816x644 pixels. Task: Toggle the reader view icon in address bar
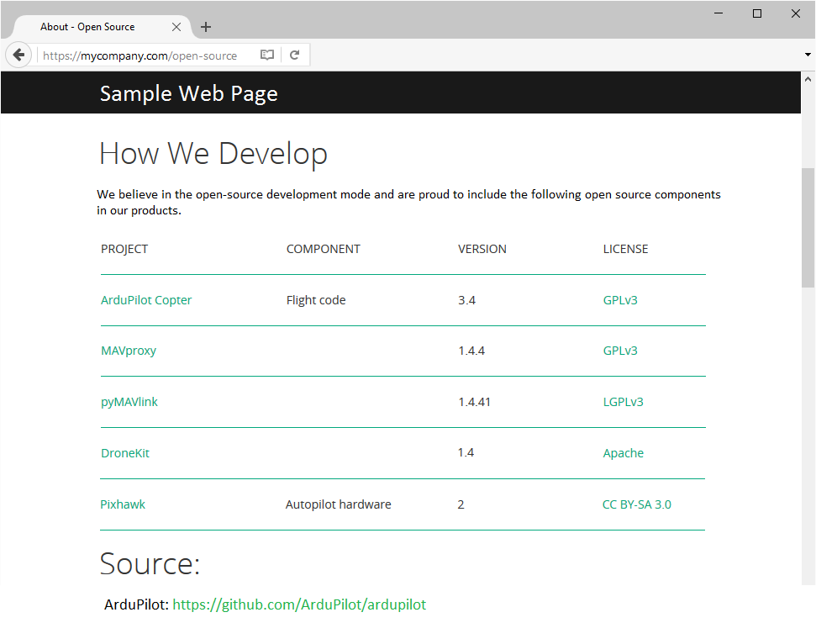click(x=267, y=55)
